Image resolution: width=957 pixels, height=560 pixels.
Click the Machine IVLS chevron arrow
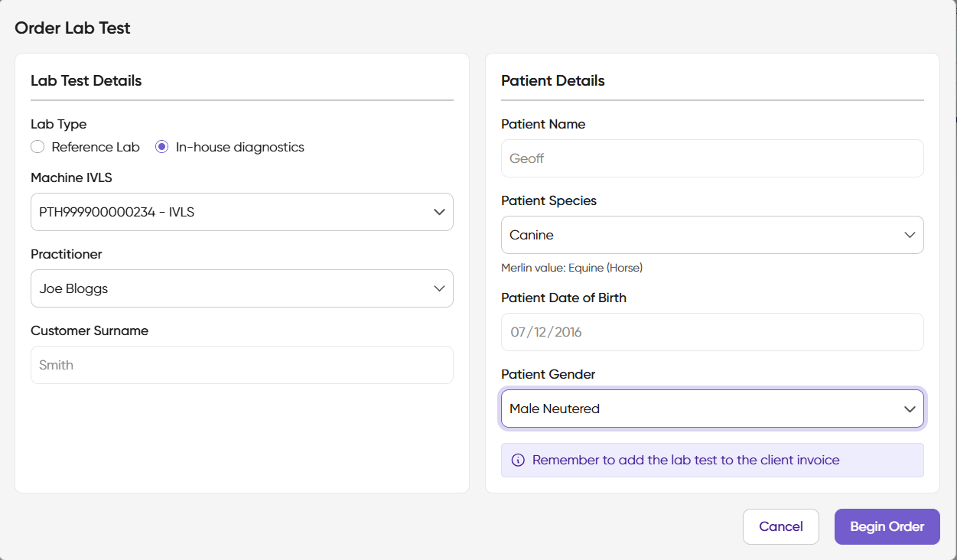tap(439, 212)
